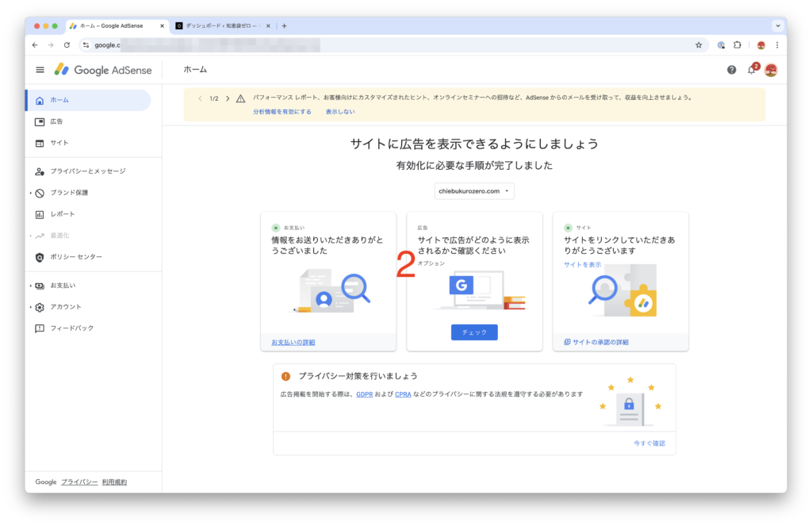Click the browser address bar

click(393, 45)
